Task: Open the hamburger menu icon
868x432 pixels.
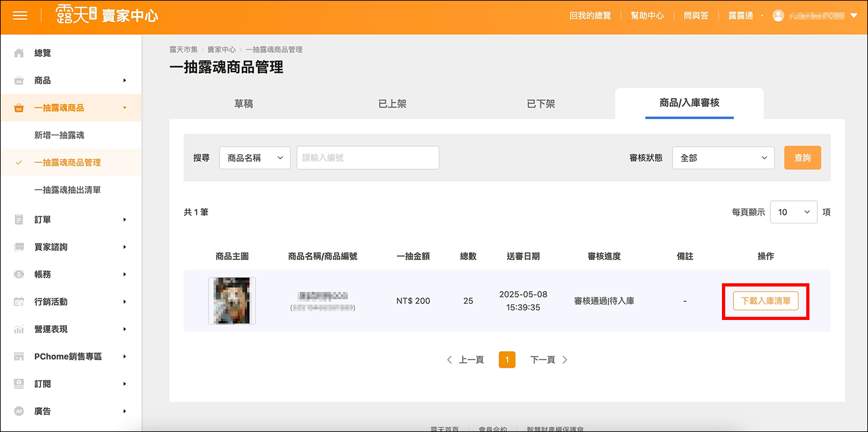Action: click(x=20, y=15)
